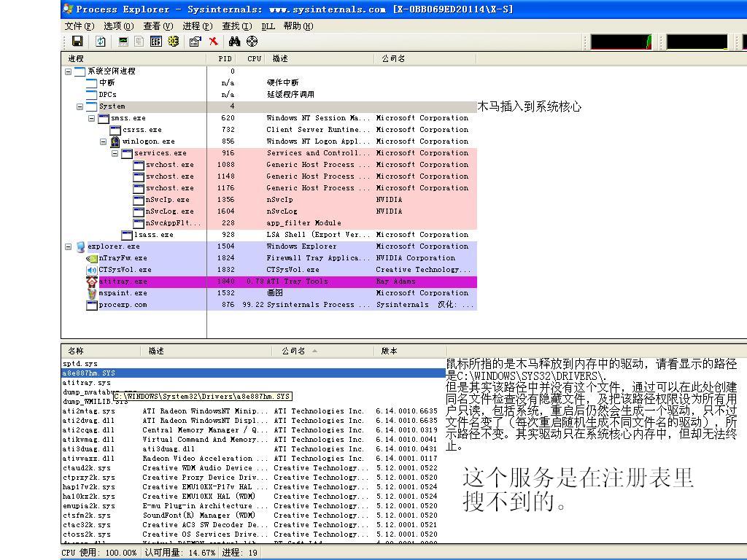The width and height of the screenshot is (747, 560).
Task: Click the nSvcIp.exe process icon
Action: tap(138, 200)
